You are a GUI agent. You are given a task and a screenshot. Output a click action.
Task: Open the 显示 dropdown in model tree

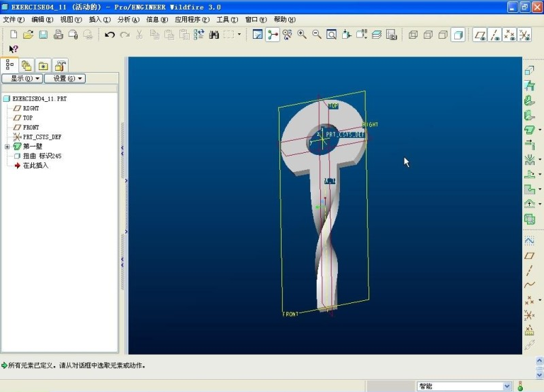[22, 79]
